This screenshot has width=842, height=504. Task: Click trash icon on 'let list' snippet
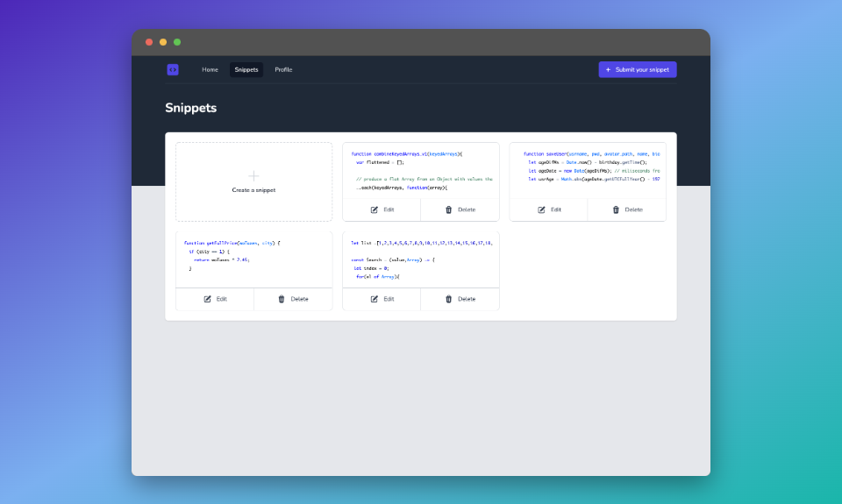point(449,299)
